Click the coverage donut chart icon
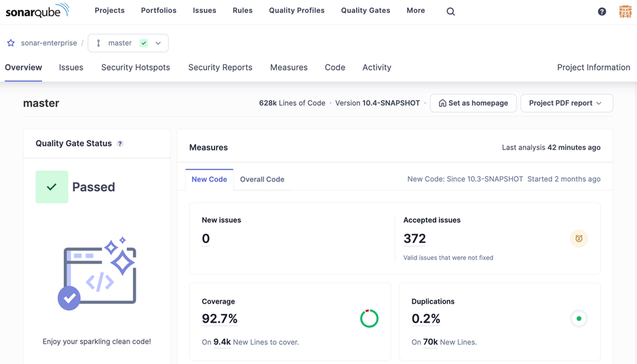This screenshot has height=364, width=637. 369,319
